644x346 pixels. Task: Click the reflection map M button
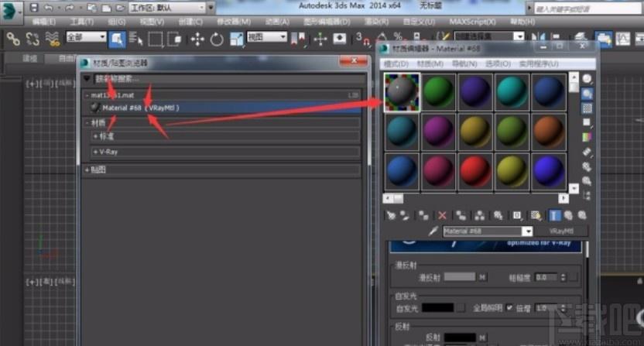point(482,337)
